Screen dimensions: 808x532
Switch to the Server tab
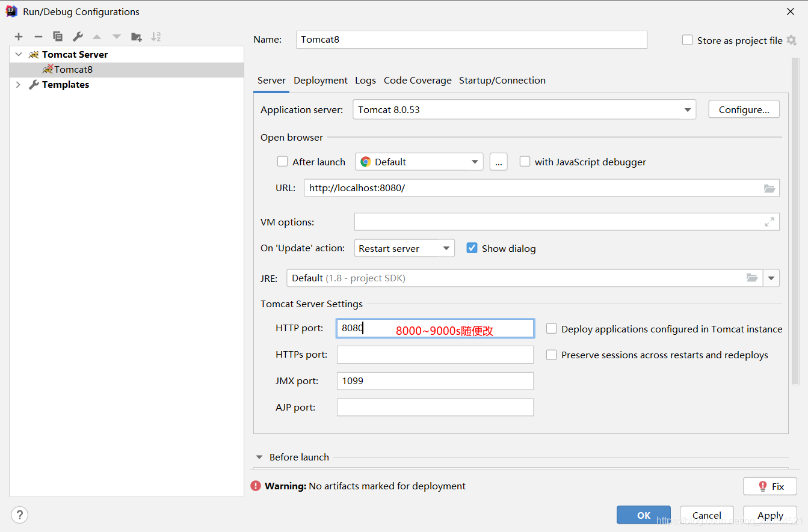click(x=271, y=81)
